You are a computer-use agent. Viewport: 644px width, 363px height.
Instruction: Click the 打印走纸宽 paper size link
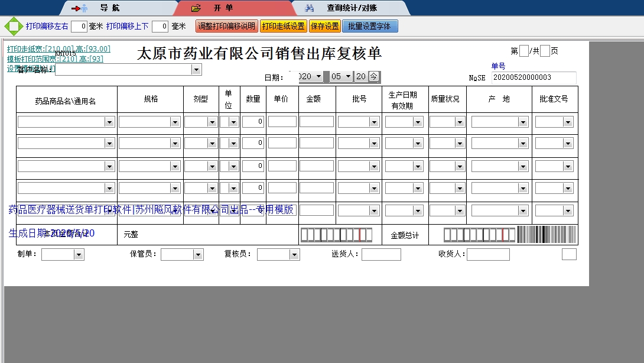pyautogui.click(x=58, y=49)
